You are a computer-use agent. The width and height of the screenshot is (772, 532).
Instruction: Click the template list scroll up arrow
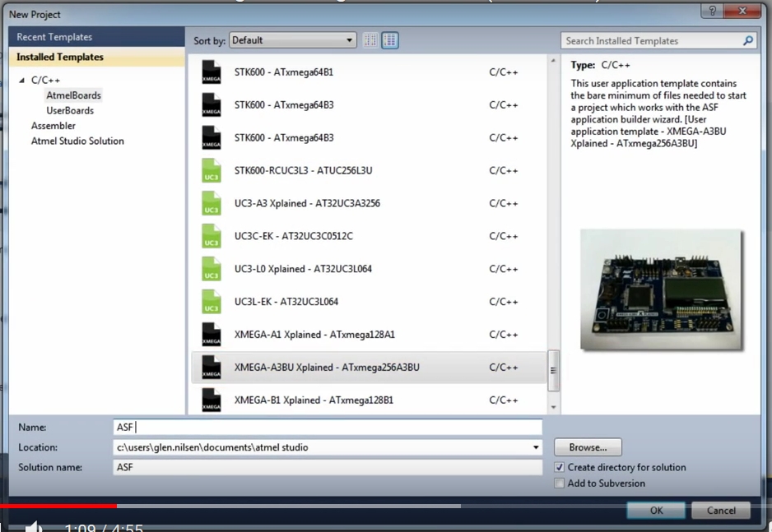pos(553,61)
